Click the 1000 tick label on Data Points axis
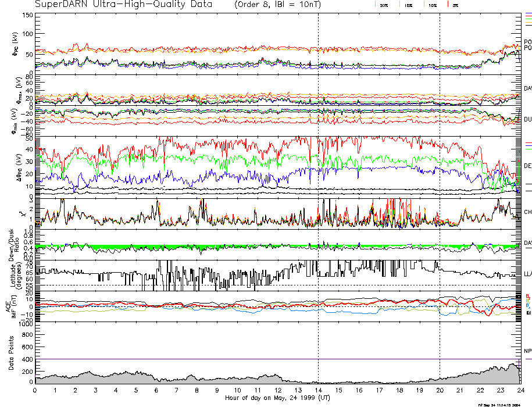The image size is (532, 407). pyautogui.click(x=24, y=325)
